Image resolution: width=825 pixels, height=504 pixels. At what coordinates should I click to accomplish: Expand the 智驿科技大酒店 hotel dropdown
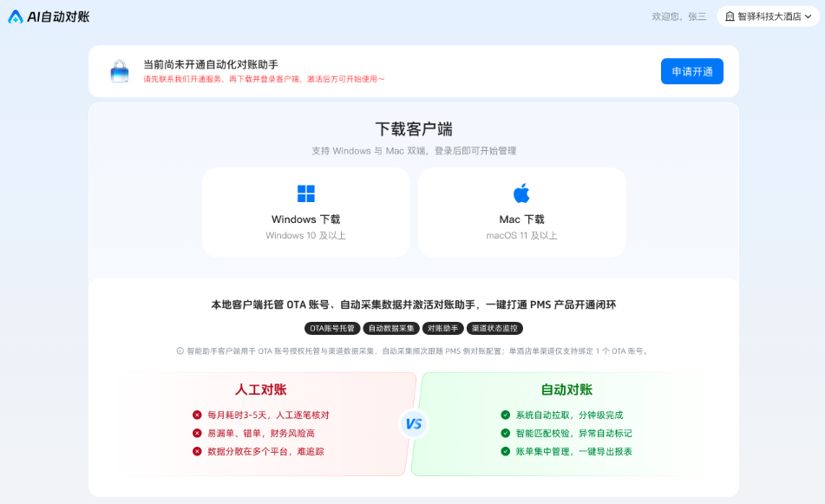point(768,16)
